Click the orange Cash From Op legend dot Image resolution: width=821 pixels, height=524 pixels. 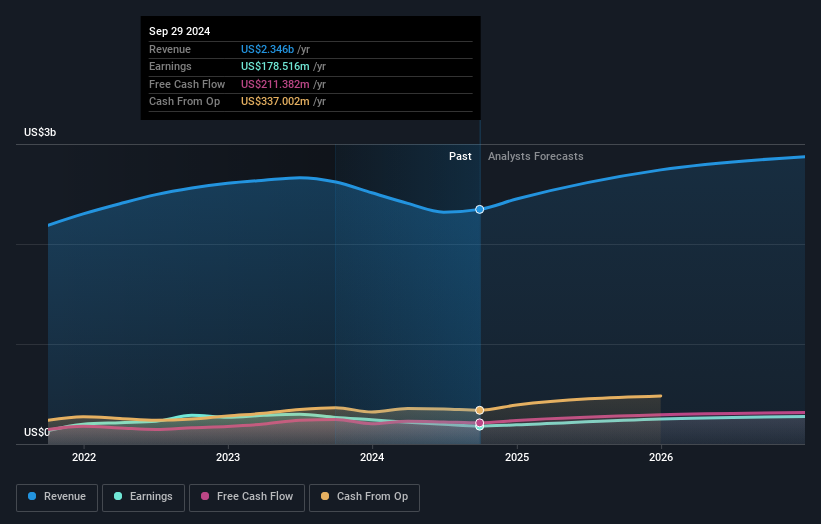tap(325, 496)
